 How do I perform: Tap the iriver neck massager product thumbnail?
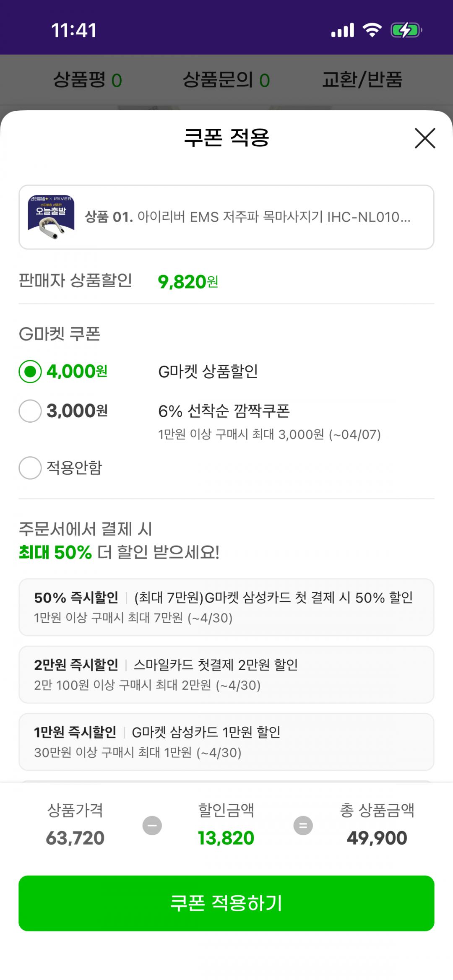point(51,217)
